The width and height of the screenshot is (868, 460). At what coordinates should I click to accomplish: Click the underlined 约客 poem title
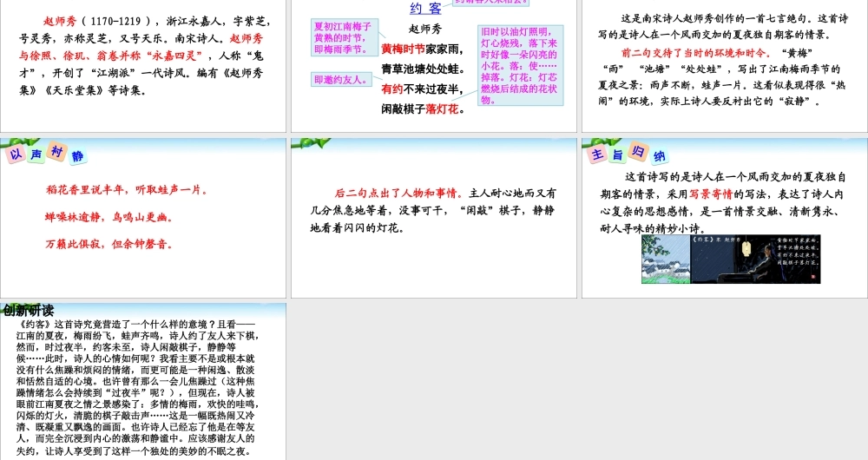425,9
